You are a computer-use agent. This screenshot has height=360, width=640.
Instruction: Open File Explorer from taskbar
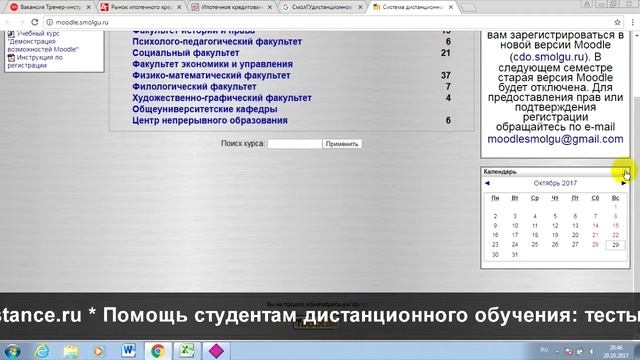71,351
